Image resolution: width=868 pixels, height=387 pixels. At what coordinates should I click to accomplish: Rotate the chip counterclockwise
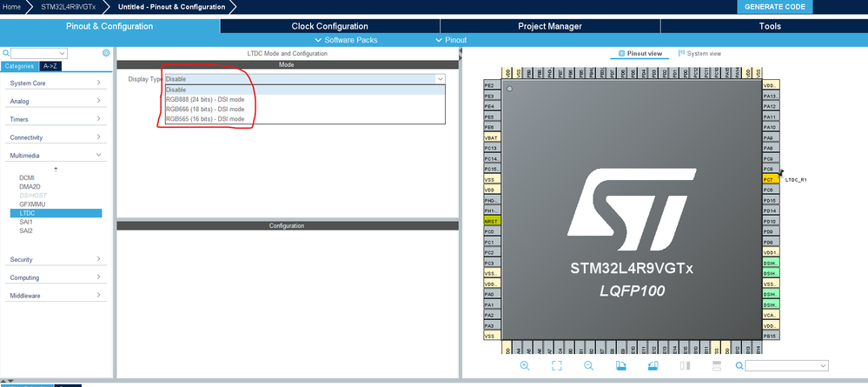coord(653,365)
